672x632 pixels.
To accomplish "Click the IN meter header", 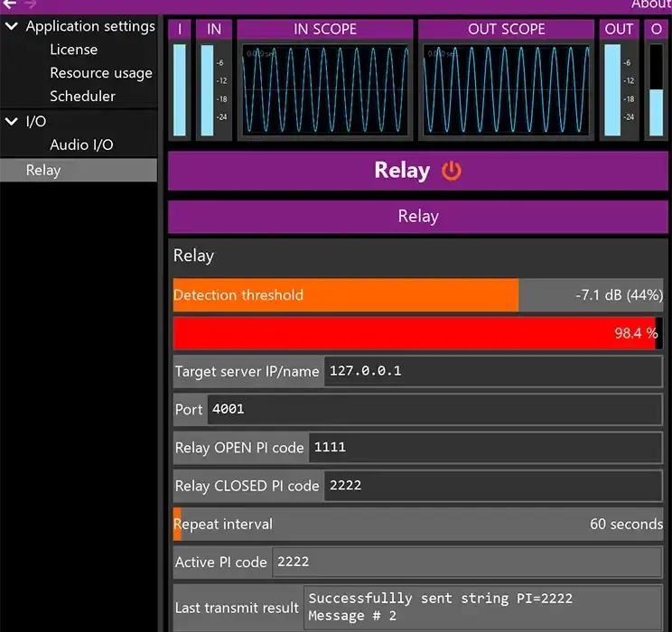I will pos(214,29).
